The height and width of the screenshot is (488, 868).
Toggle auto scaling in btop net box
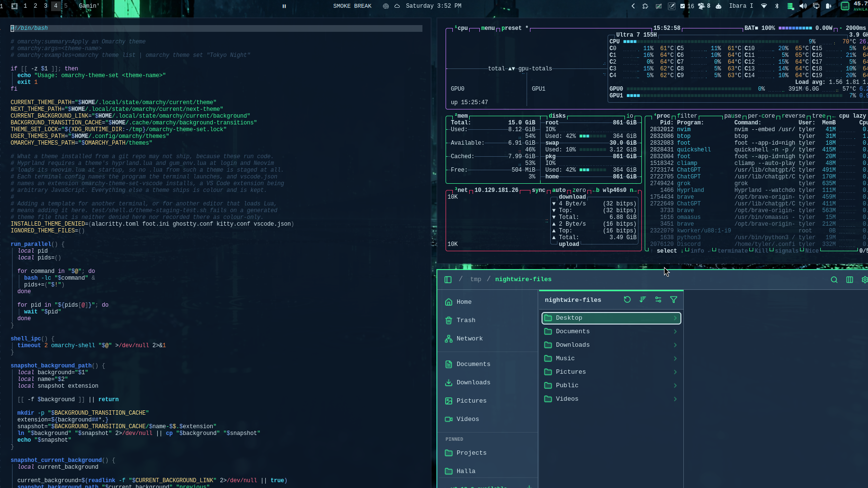pyautogui.click(x=559, y=190)
